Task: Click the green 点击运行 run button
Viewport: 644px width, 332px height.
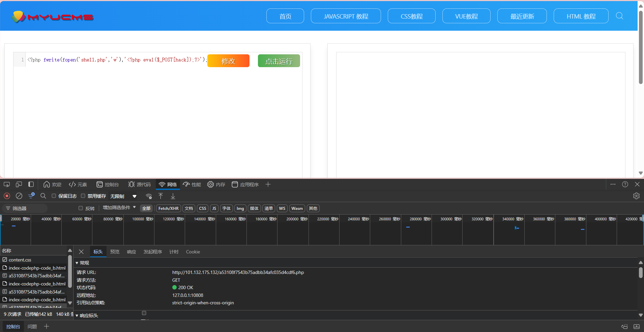Action: click(x=279, y=61)
